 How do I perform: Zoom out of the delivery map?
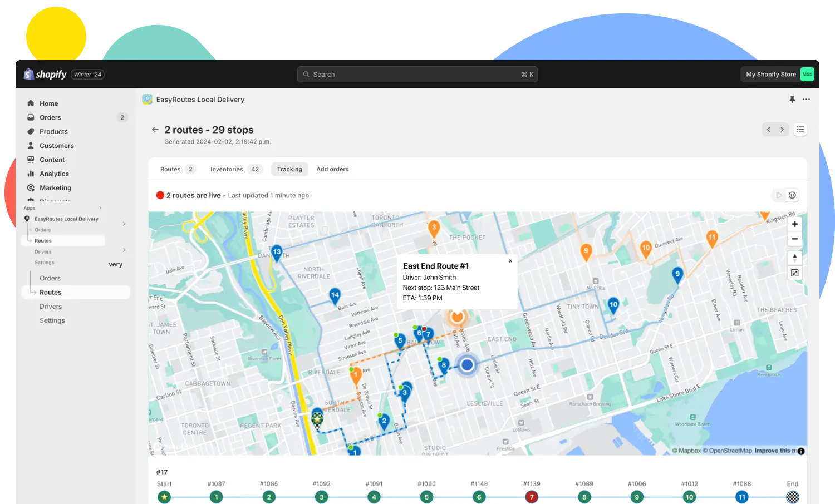[x=795, y=239]
